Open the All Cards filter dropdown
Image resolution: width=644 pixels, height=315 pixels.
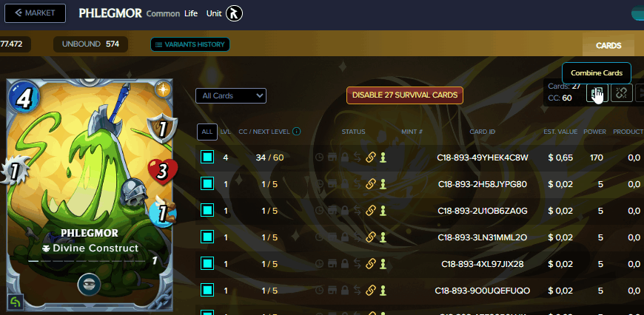pyautogui.click(x=231, y=96)
